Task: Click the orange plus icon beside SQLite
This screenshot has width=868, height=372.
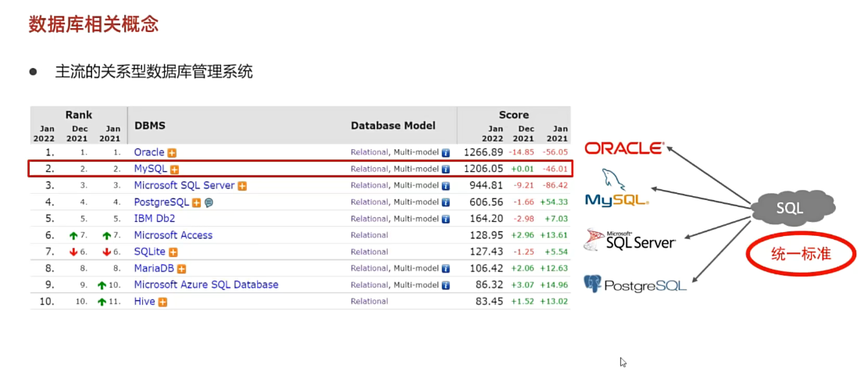Action: coord(173,252)
